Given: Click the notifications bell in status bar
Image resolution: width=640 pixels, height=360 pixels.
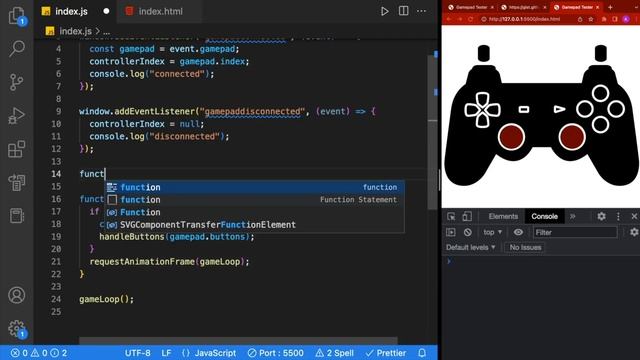Looking at the screenshot, I should coord(422,353).
